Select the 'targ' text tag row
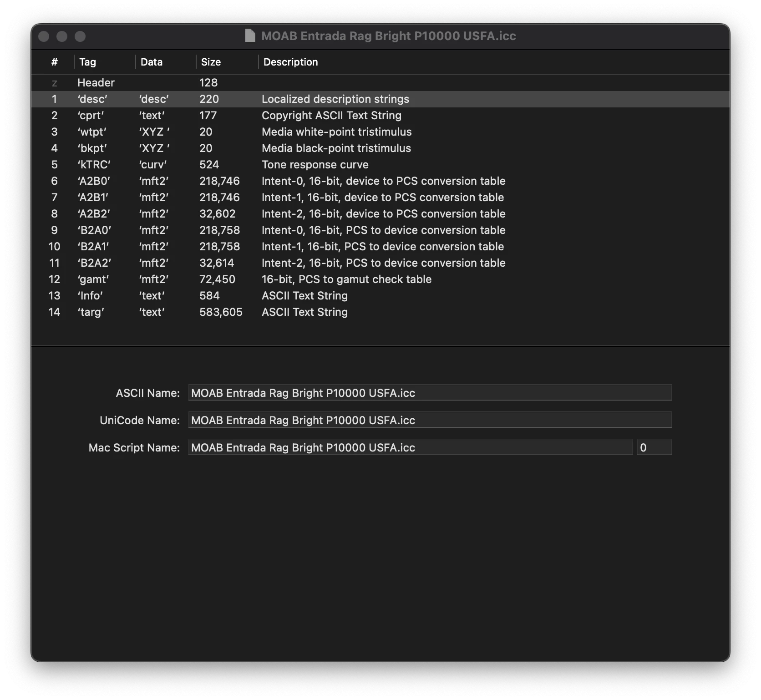 (x=380, y=312)
